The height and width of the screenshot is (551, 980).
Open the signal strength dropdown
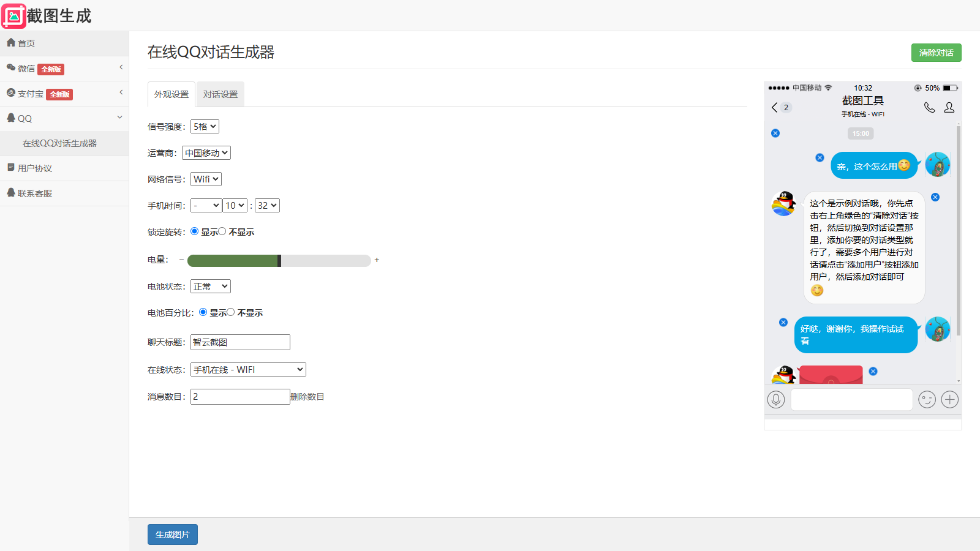[205, 127]
